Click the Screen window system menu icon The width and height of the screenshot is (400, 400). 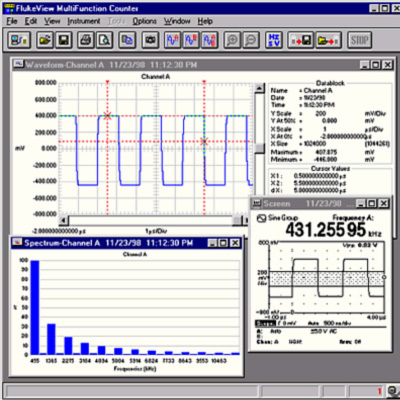point(256,203)
